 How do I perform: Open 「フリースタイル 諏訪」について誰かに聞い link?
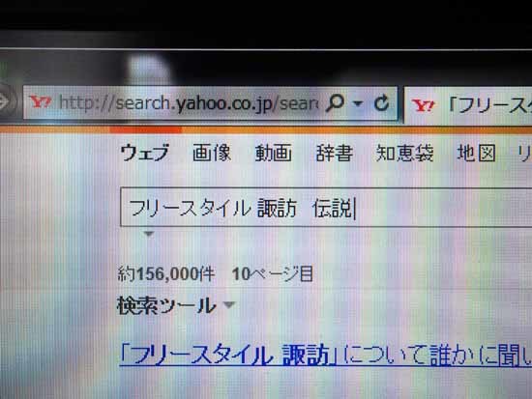(x=326, y=356)
